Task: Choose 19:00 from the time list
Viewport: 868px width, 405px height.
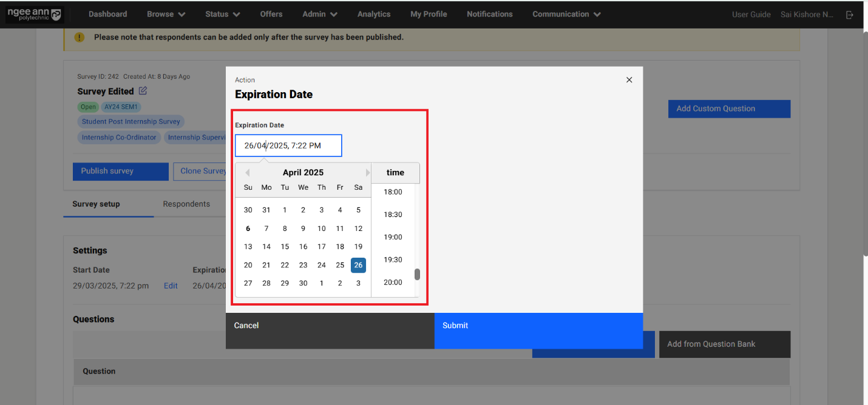Action: click(393, 237)
